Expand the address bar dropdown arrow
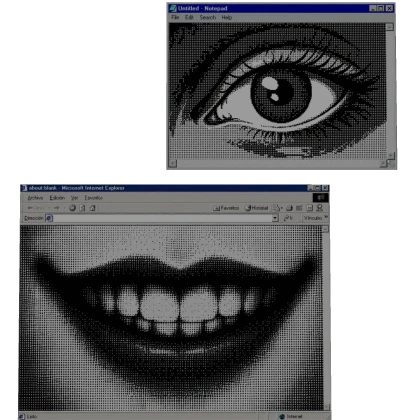Image resolution: width=420 pixels, height=420 pixels. (x=275, y=218)
